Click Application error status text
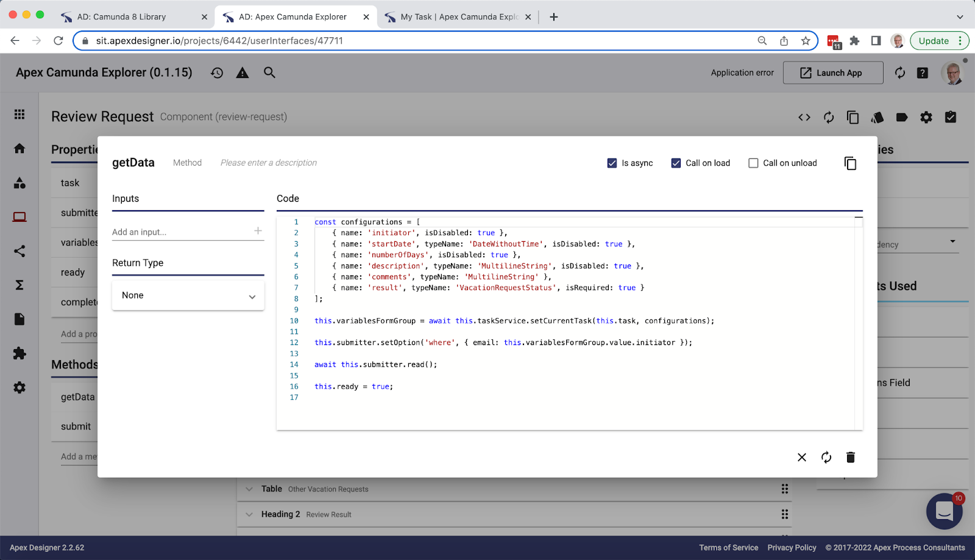Screen dimensions: 975x560 (742, 73)
